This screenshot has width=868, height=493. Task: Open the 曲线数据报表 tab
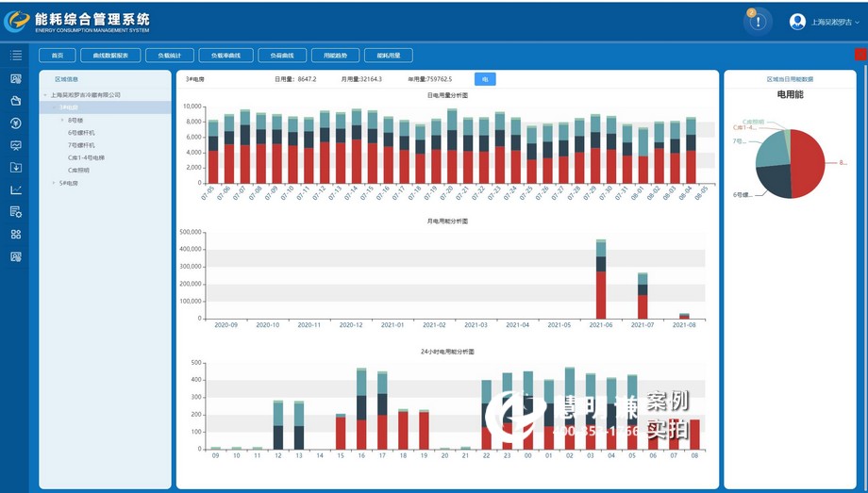110,56
